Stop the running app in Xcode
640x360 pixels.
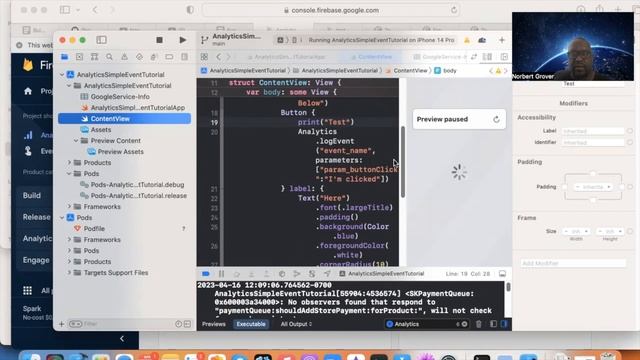(160, 40)
